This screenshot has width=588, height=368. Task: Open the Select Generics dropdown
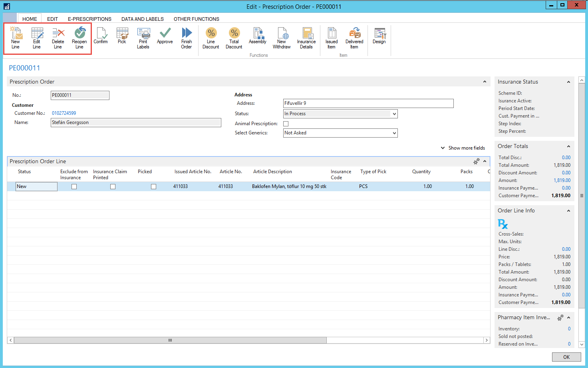coord(394,133)
